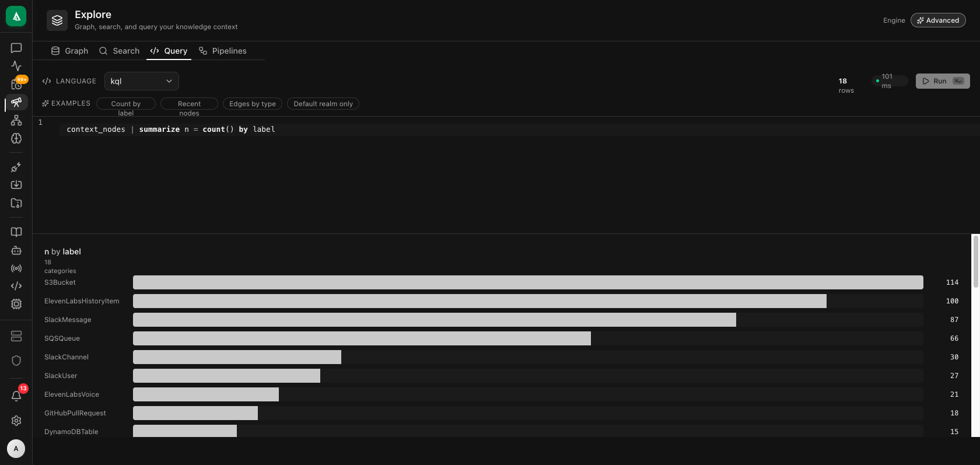Open history icon with 99+ badge
Viewport: 980px width, 465px height.
(x=16, y=85)
